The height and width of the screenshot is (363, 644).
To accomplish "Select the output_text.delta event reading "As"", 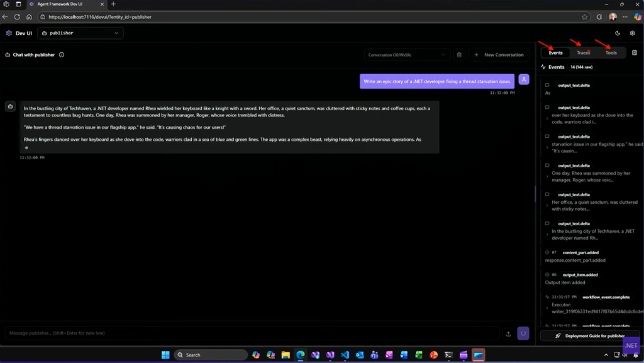I will (591, 89).
